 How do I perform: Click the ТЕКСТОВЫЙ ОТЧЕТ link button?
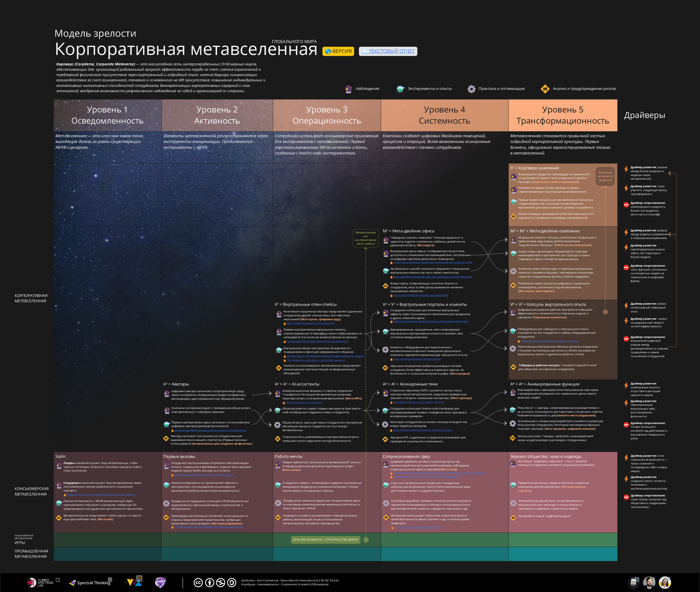(388, 51)
